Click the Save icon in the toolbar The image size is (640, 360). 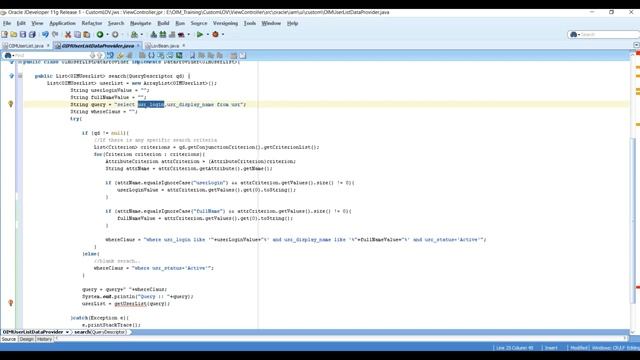[x=23, y=35]
